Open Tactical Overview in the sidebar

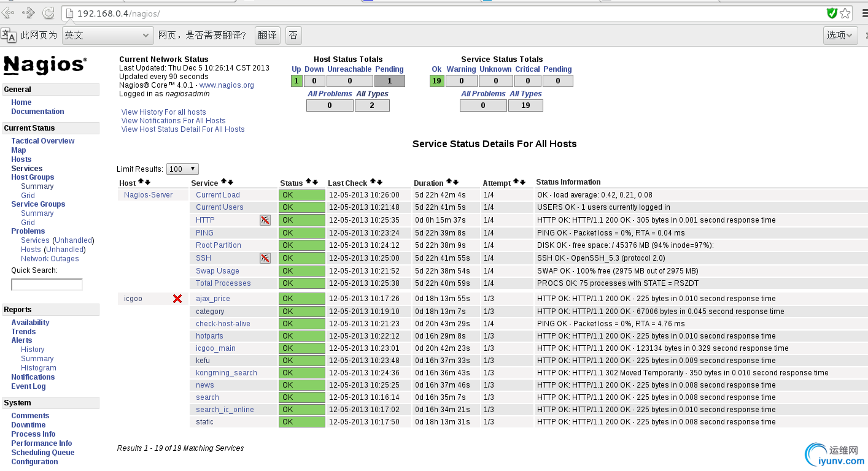[43, 141]
